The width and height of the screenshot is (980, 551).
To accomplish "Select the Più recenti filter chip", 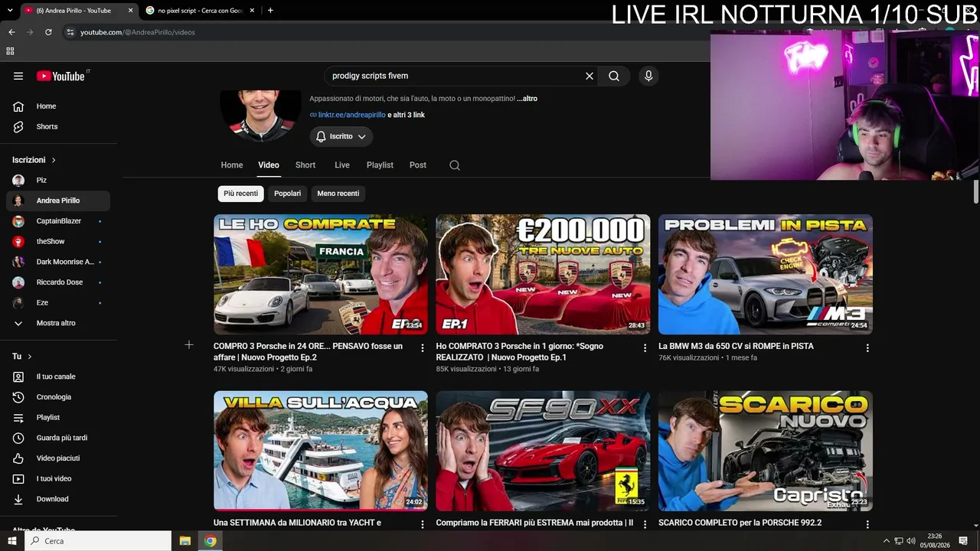I will tap(240, 194).
